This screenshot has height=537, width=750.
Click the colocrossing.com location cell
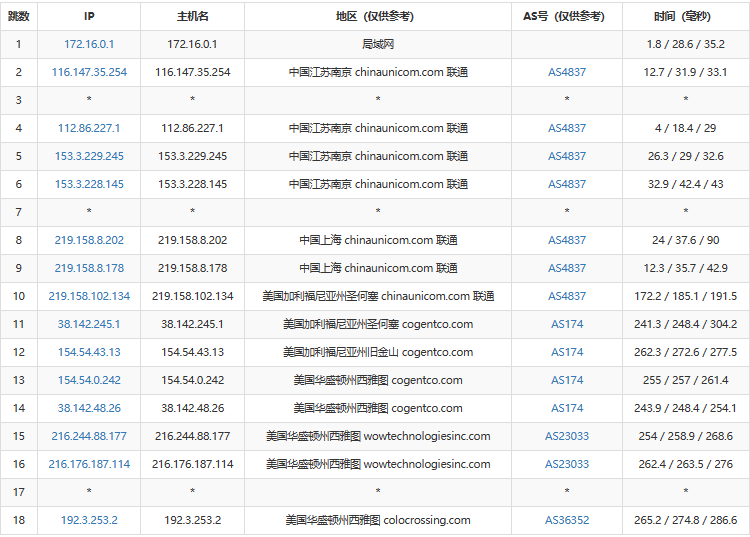377,520
